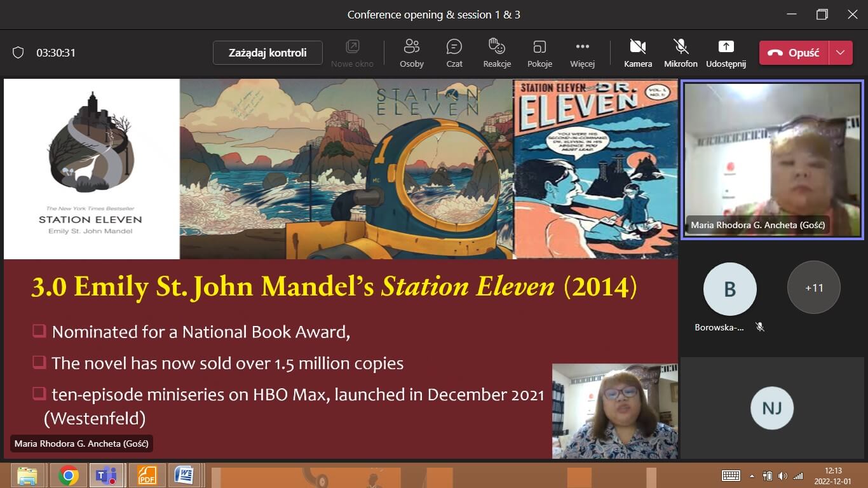Screen dimensions: 868x488
Task: Open the PDF reader taskbar icon
Action: click(147, 475)
